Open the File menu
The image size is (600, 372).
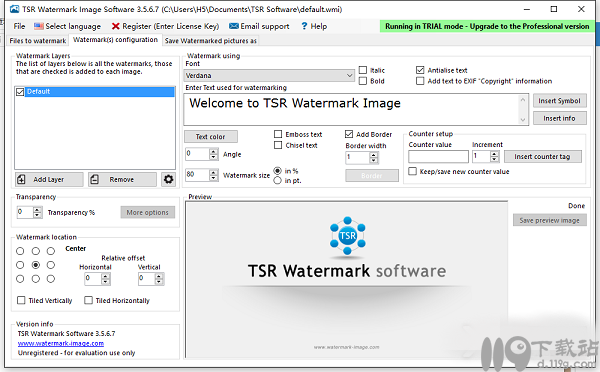[19, 26]
